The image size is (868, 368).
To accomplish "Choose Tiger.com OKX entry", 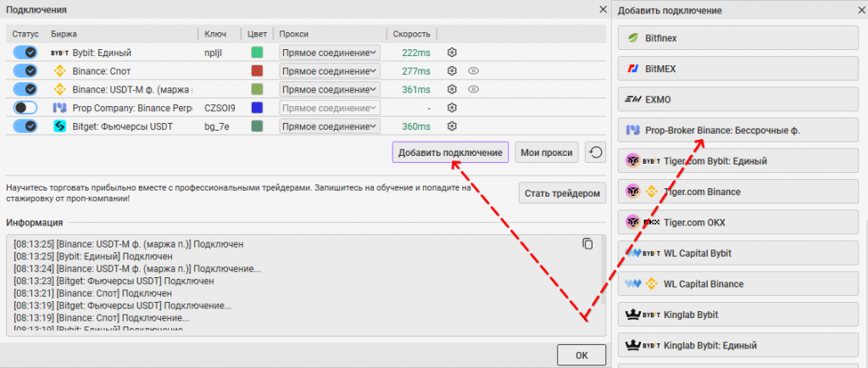I will click(737, 222).
